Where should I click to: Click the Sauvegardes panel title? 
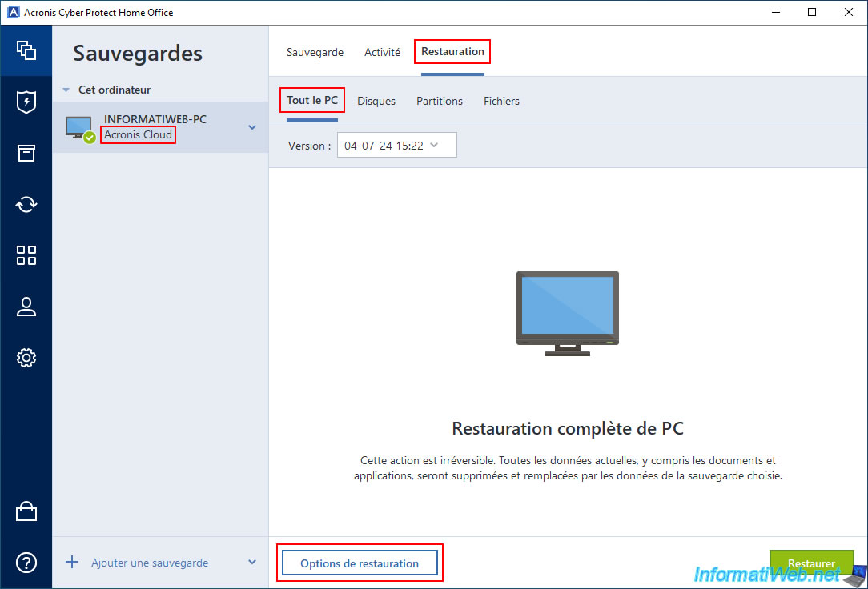pos(138,54)
